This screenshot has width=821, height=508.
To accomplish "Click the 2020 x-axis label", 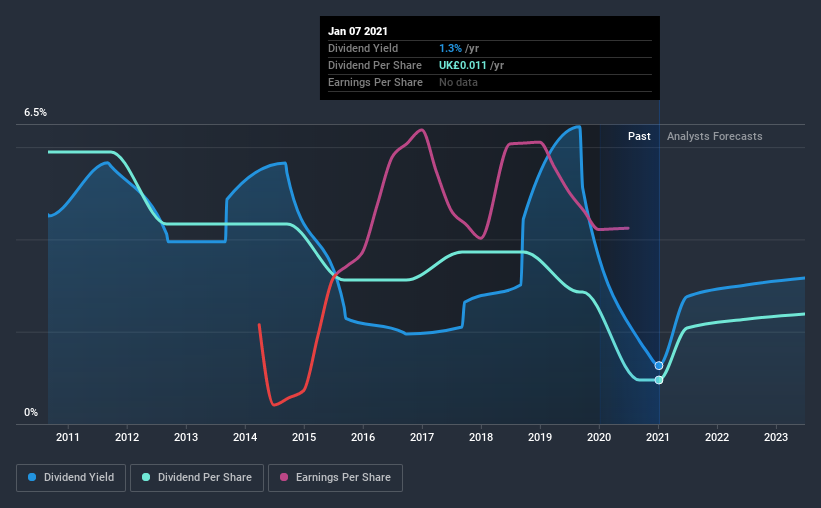I will 599,437.
